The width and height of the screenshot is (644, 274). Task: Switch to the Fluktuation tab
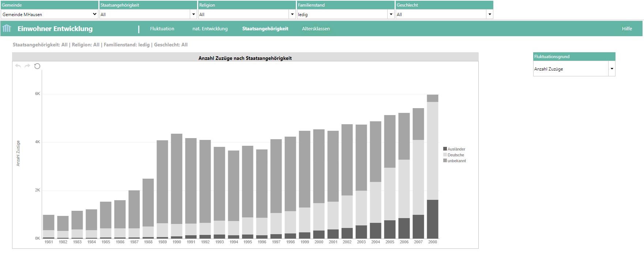162,29
